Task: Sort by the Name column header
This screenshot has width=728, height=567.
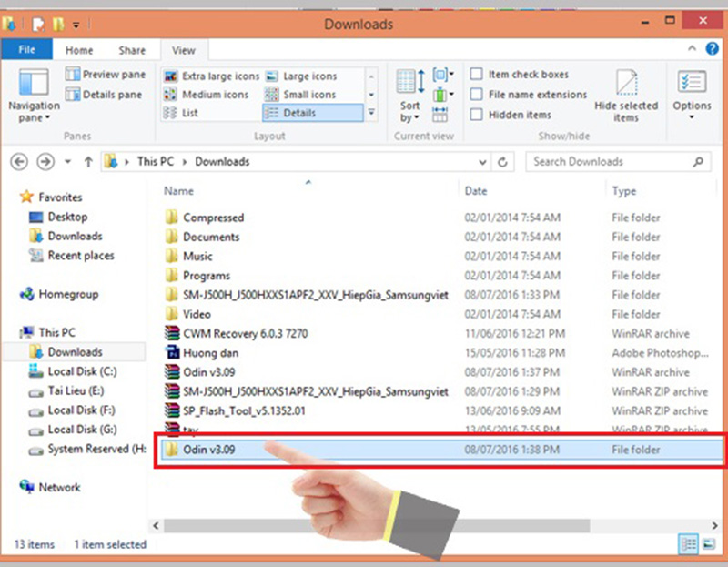Action: (x=178, y=191)
